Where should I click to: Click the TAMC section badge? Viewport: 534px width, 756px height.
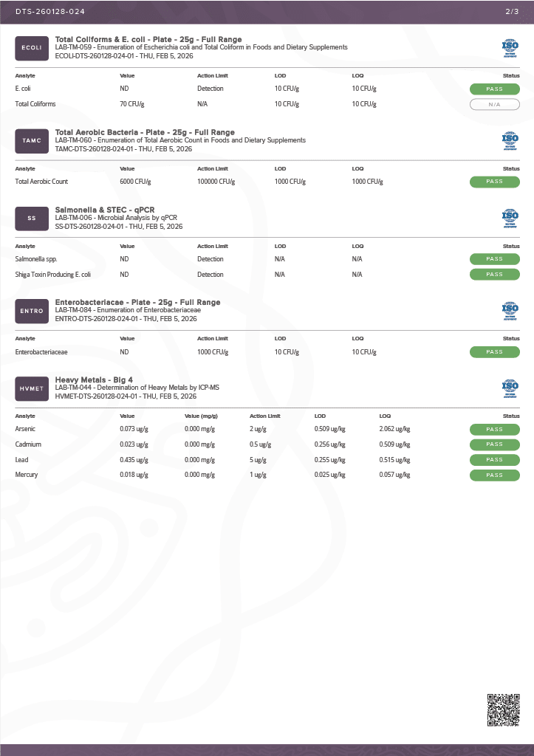pos(32,140)
